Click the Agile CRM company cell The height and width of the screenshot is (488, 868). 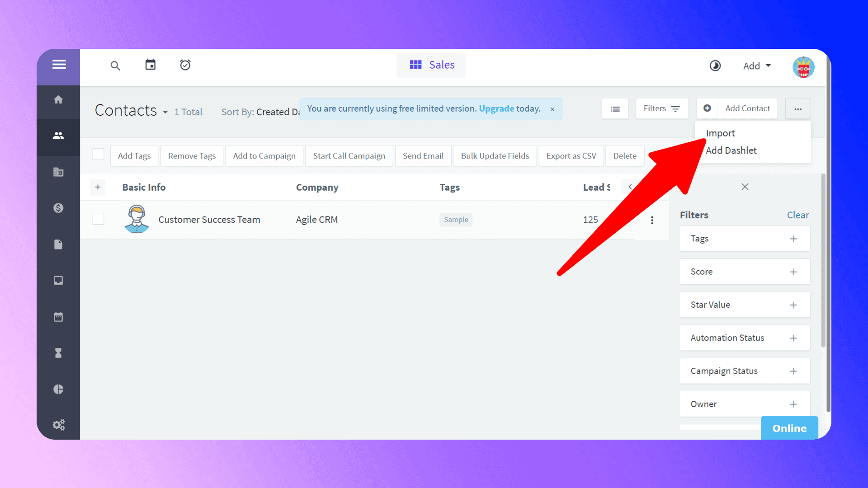317,220
